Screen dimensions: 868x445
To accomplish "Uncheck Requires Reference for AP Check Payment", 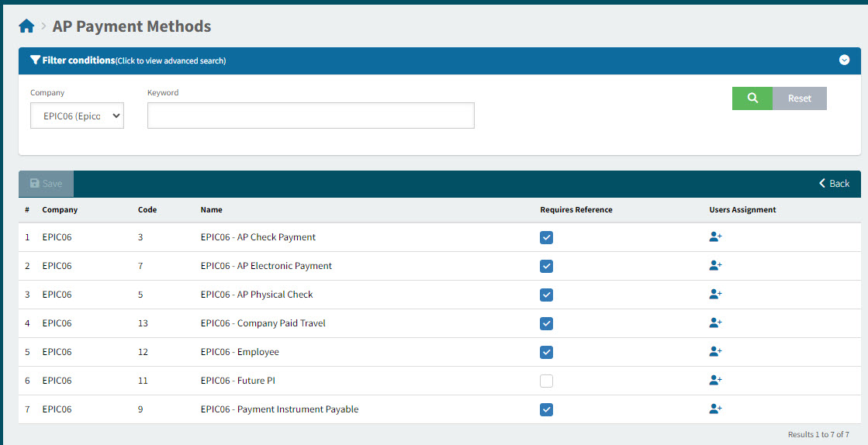I will point(547,237).
